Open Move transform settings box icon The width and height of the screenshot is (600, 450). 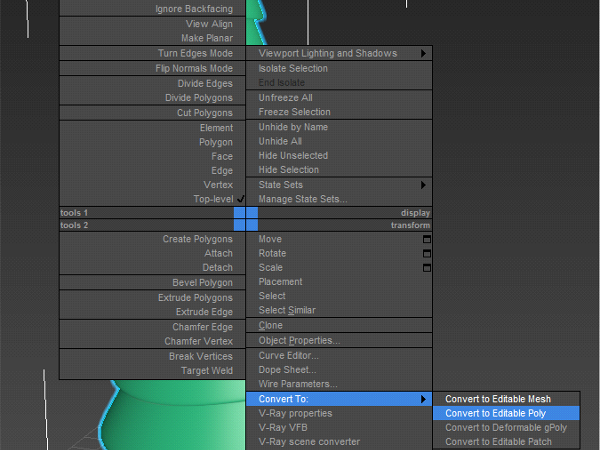click(427, 240)
